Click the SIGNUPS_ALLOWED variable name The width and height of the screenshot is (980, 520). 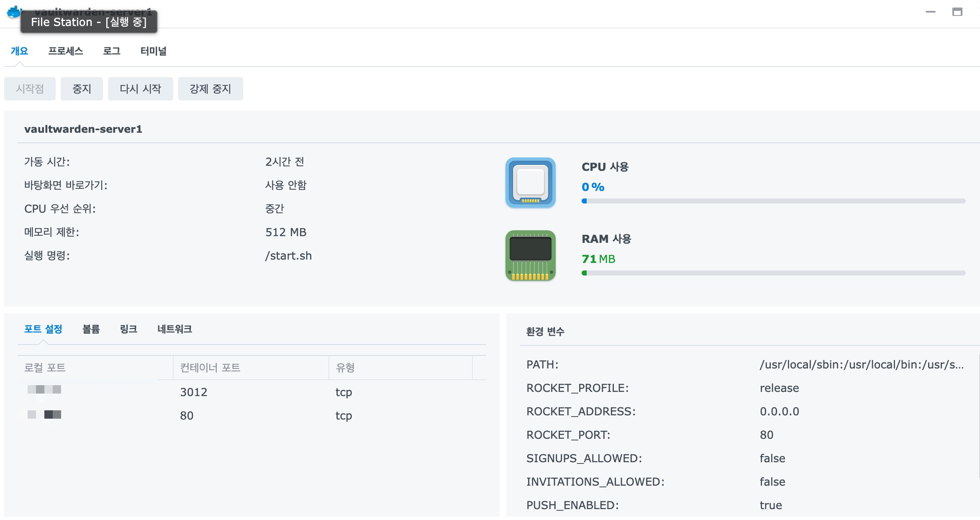click(584, 458)
